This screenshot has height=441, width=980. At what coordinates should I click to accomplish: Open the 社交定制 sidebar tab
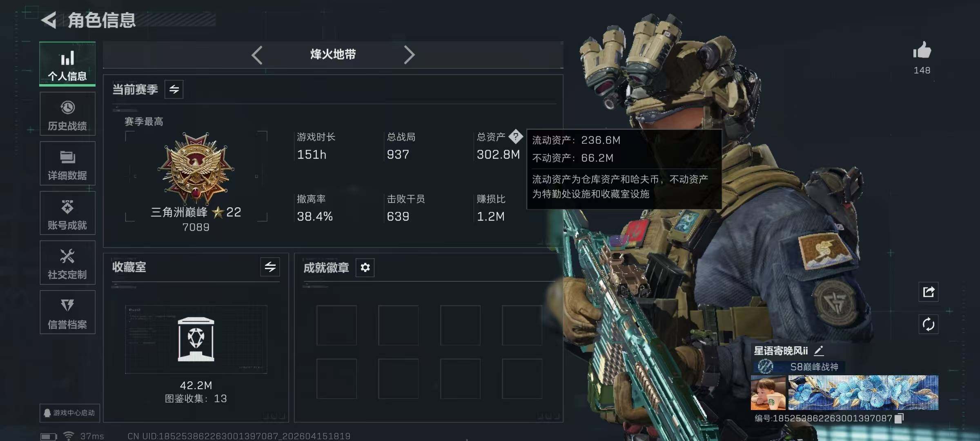click(x=67, y=263)
